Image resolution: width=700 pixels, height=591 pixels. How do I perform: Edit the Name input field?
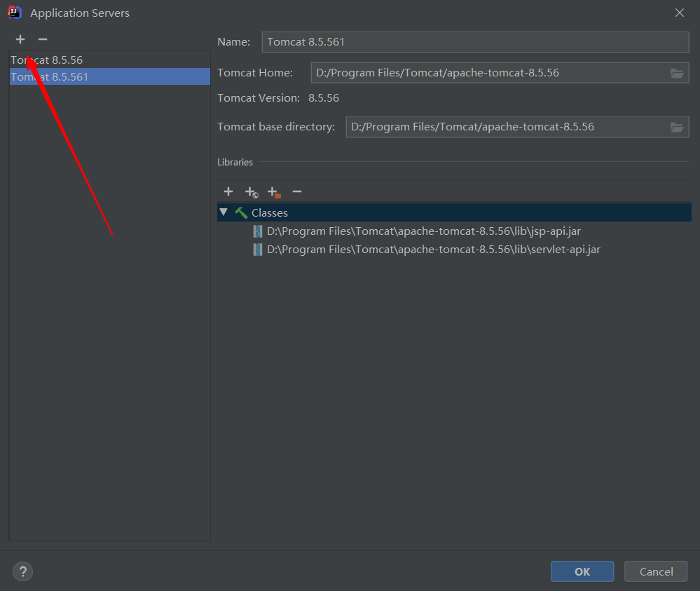point(475,42)
